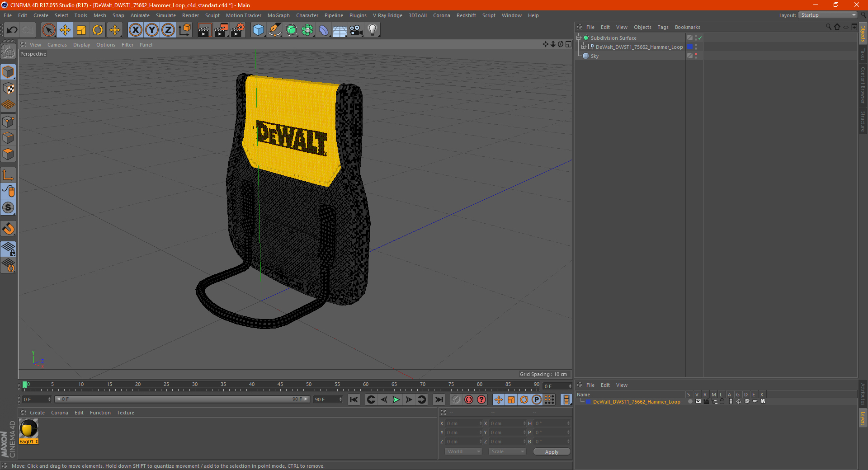The height and width of the screenshot is (470, 868).
Task: Open the Mesh menu
Action: click(99, 15)
